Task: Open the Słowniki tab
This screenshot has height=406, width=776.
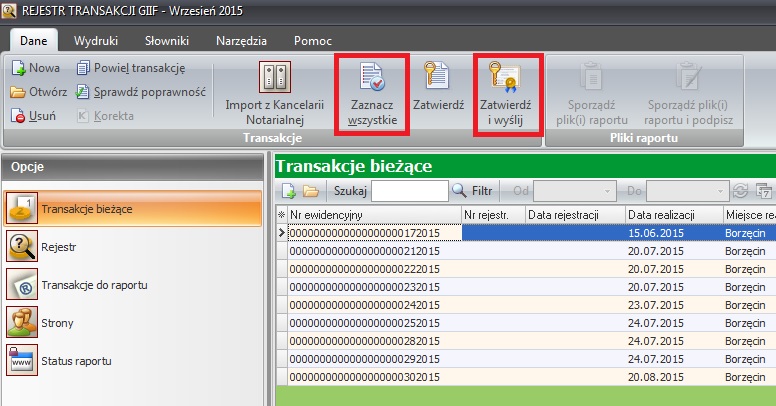Action: coord(166,41)
